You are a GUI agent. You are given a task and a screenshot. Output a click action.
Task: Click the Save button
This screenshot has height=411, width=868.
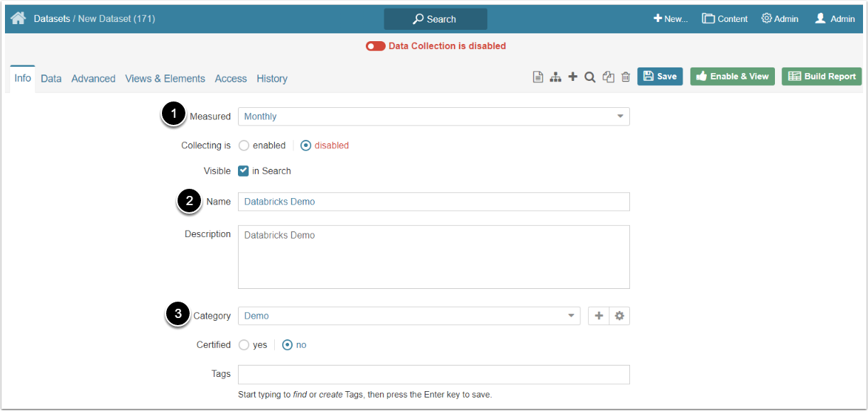pyautogui.click(x=660, y=77)
